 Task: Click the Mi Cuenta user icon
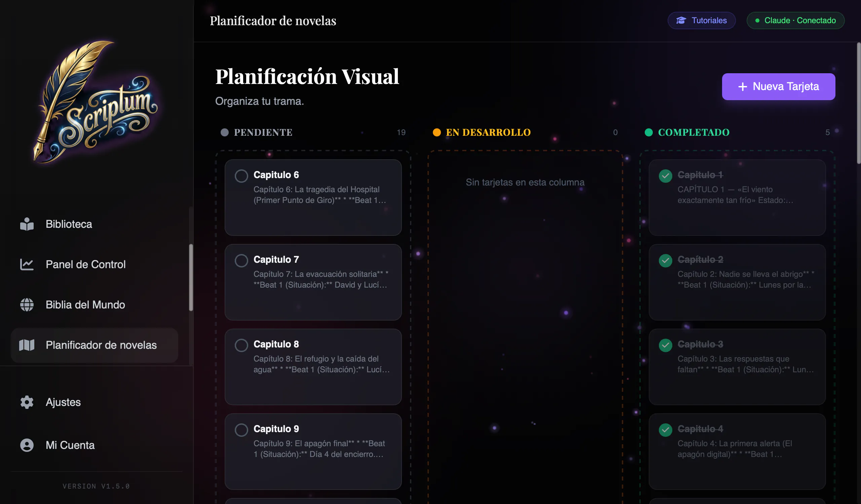tap(27, 445)
